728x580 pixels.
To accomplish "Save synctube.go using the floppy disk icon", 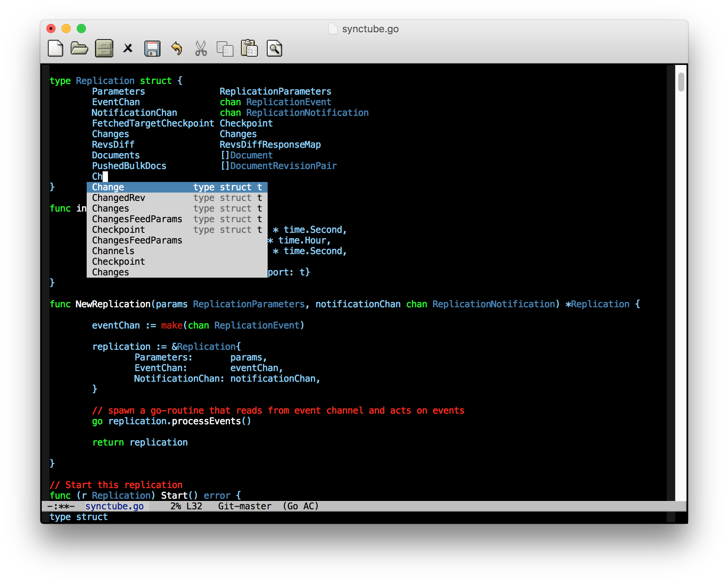I will pyautogui.click(x=152, y=48).
